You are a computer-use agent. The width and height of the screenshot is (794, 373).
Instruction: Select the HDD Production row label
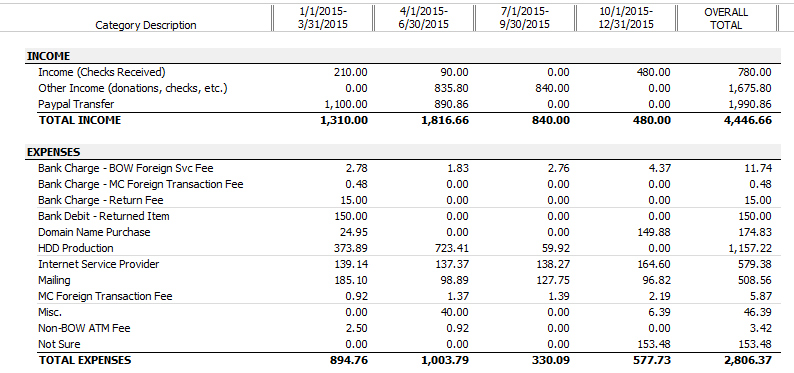click(x=75, y=248)
